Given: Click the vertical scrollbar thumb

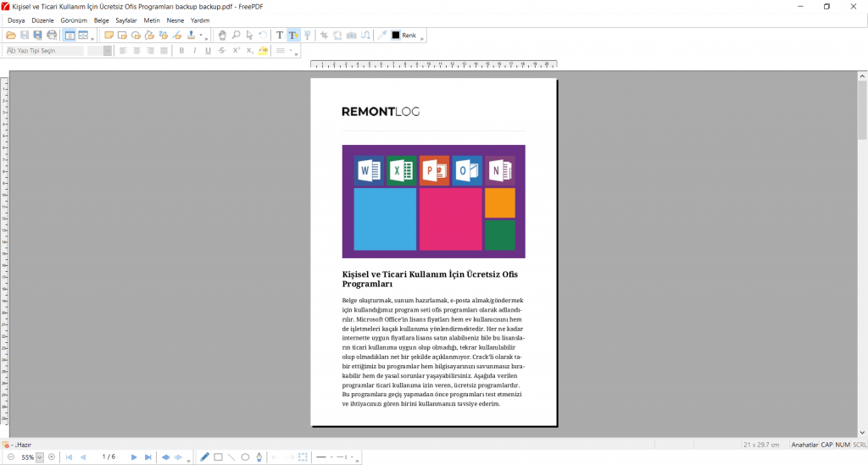Looking at the screenshot, I should pos(862,109).
